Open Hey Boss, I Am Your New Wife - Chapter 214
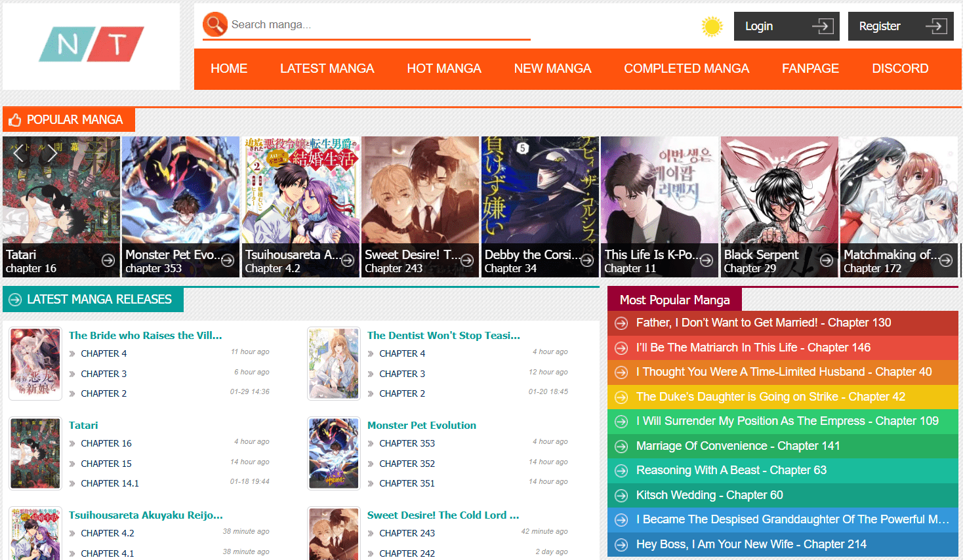 (x=751, y=544)
